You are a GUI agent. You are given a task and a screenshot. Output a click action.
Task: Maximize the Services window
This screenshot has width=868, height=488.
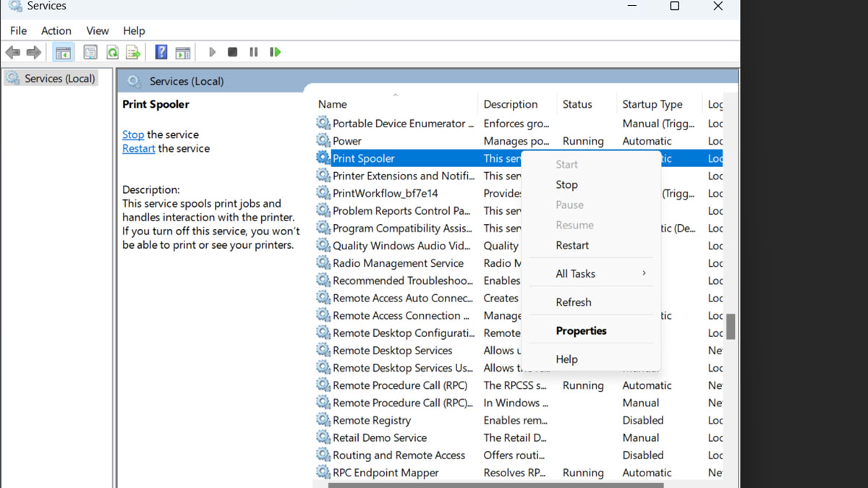pyautogui.click(x=674, y=6)
